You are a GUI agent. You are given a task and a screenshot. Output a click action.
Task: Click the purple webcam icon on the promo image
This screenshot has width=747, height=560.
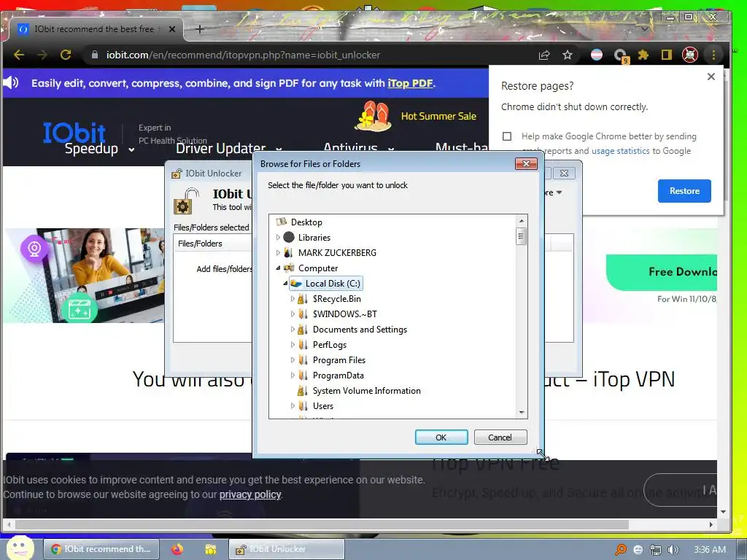[34, 249]
